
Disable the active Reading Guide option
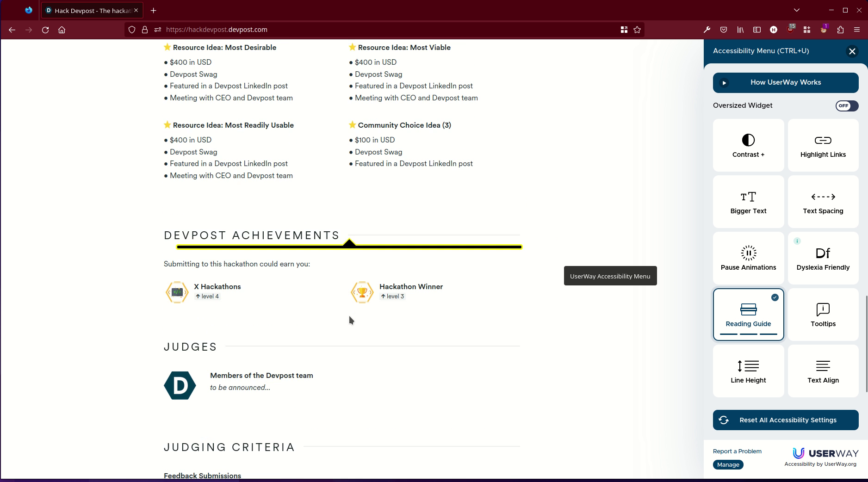pyautogui.click(x=748, y=315)
